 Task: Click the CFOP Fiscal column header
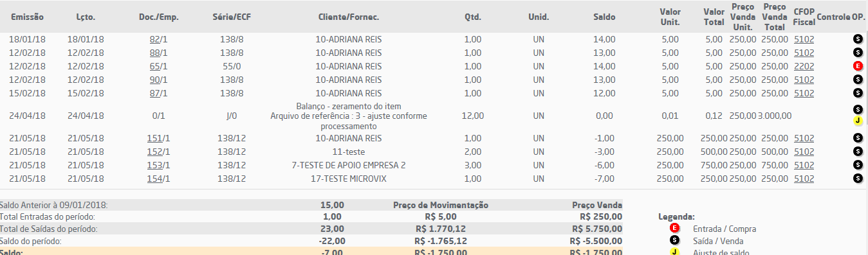pyautogui.click(x=804, y=17)
